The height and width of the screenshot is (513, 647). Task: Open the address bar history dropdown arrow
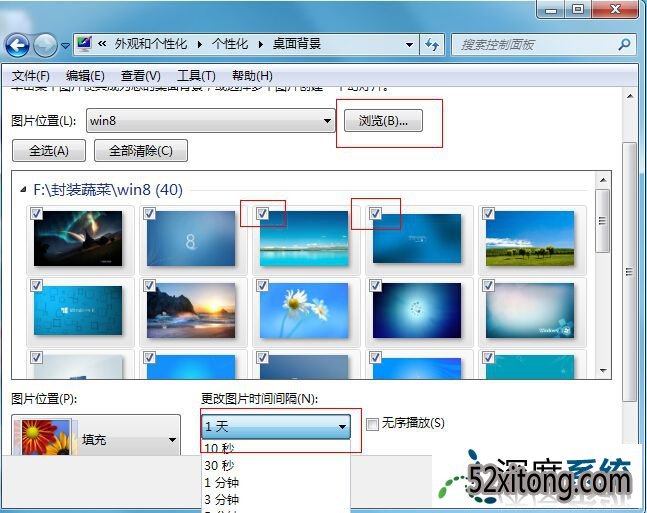click(x=409, y=44)
